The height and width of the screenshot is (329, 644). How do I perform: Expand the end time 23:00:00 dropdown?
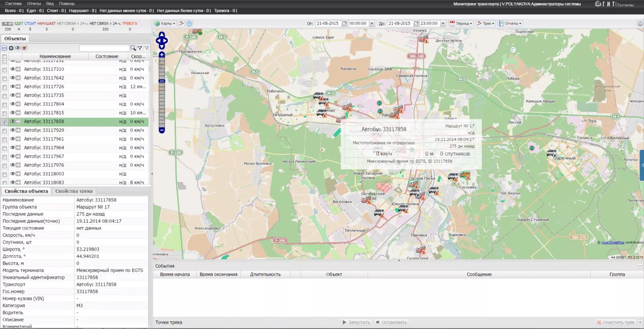tap(443, 23)
